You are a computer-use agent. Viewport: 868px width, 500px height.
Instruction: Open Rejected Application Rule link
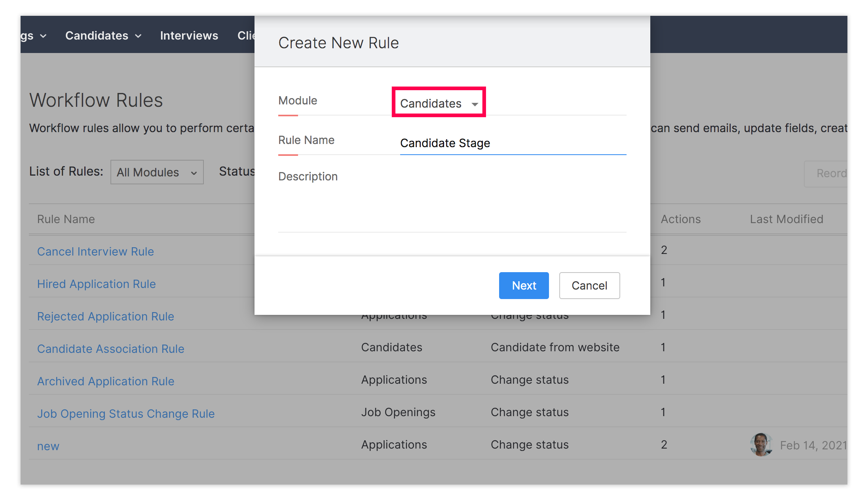pos(105,316)
